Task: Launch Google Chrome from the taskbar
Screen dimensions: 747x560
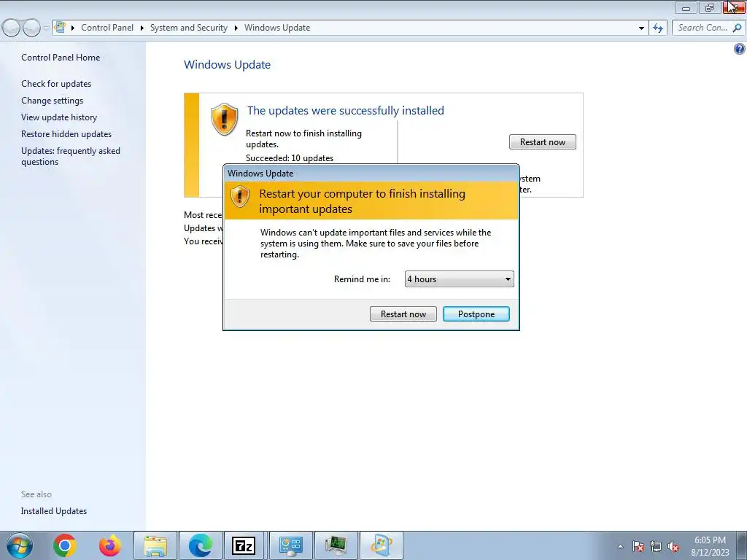Action: 65,545
